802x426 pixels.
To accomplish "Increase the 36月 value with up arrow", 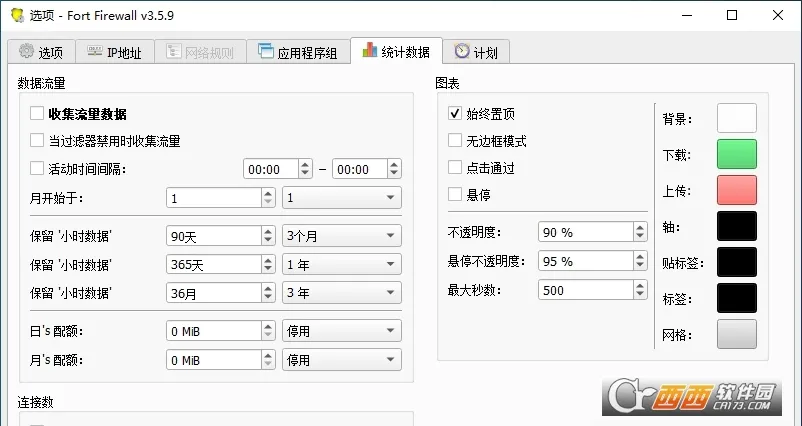I will point(269,288).
